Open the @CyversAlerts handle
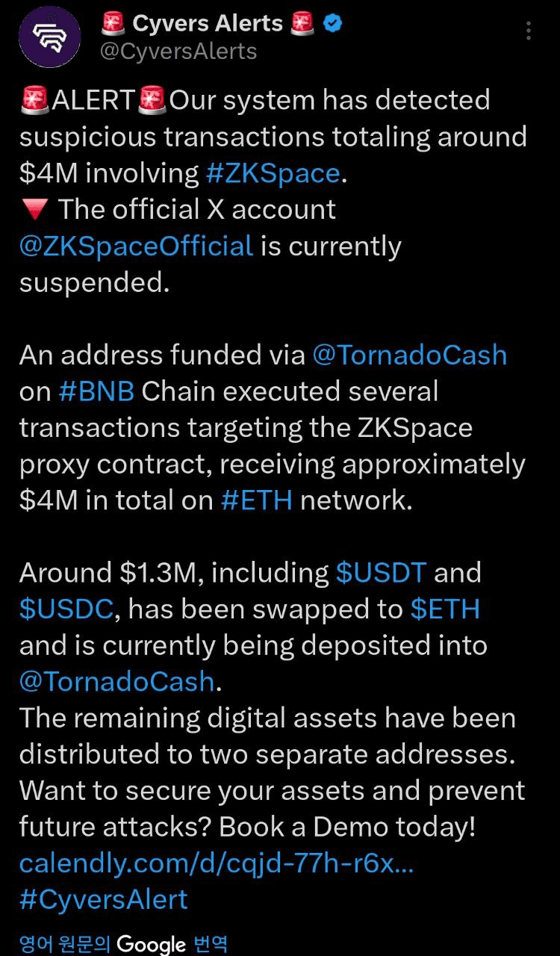Viewport: 560px width, 956px height. (178, 51)
